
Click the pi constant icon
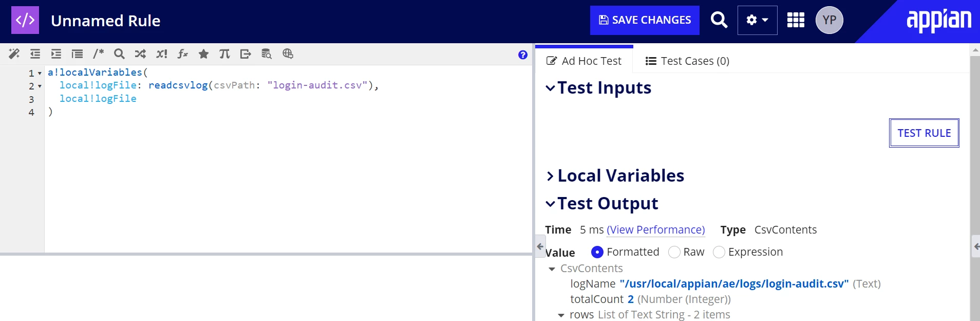(x=224, y=54)
